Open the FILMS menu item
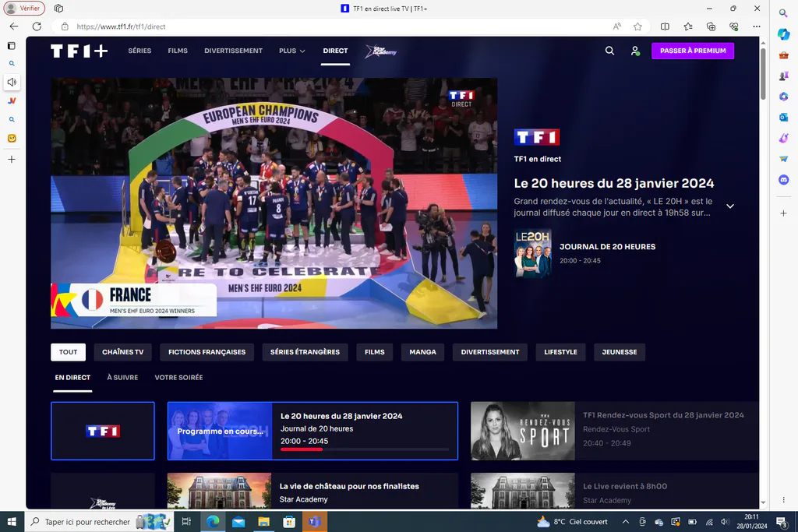The width and height of the screenshot is (798, 532). click(178, 51)
